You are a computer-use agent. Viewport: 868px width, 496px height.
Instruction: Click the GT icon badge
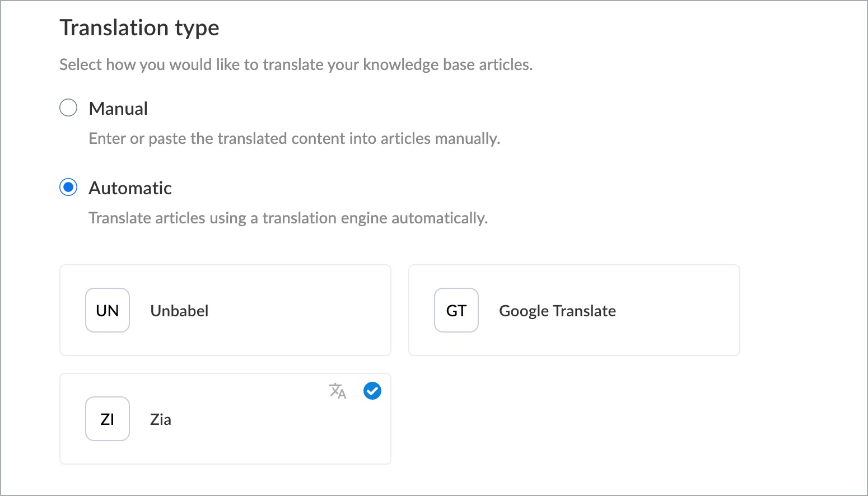(x=456, y=310)
